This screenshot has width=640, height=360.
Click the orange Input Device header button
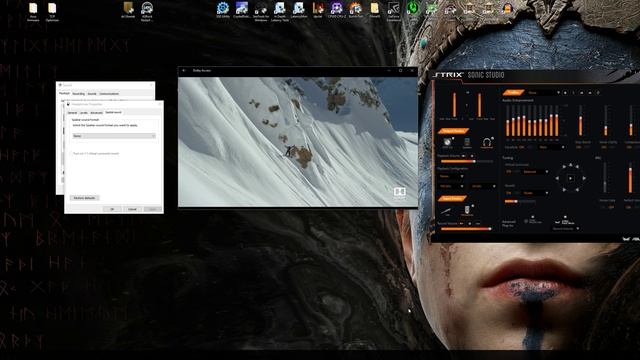(452, 198)
